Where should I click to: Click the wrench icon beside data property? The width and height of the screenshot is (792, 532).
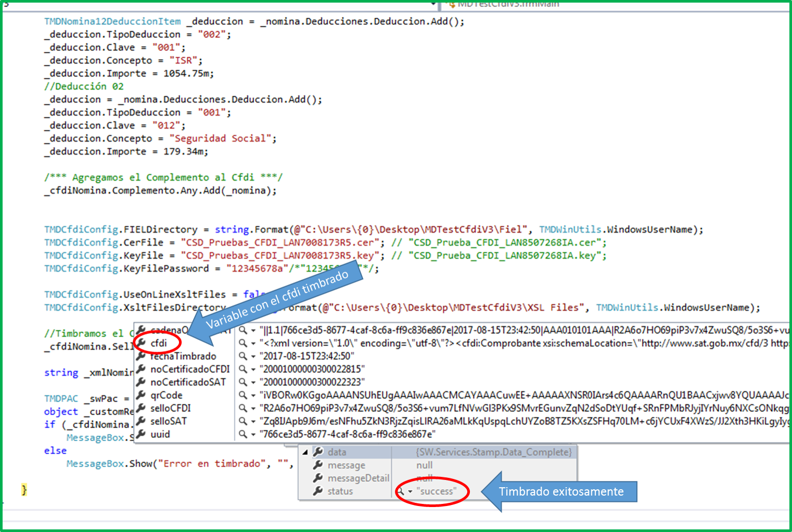318,452
